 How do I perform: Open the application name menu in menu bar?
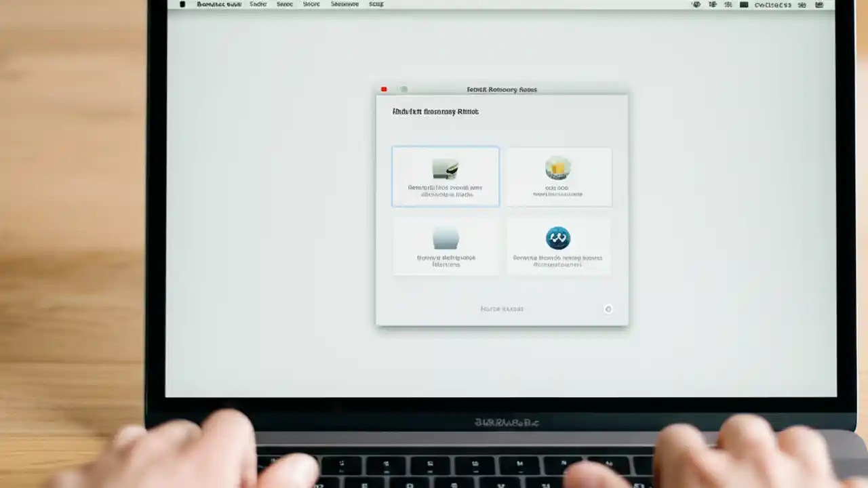point(218,4)
